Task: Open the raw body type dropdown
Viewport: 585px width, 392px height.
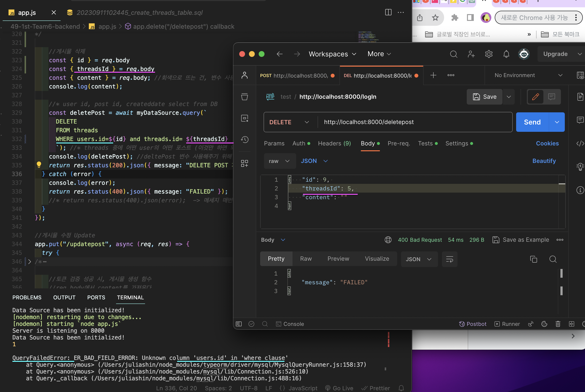Action: pyautogui.click(x=279, y=161)
